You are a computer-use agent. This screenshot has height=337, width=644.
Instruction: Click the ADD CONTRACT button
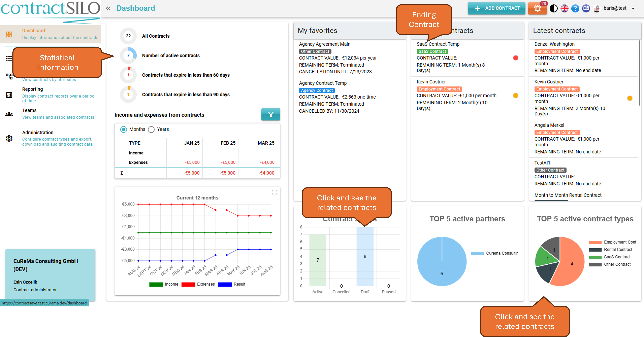pos(496,8)
